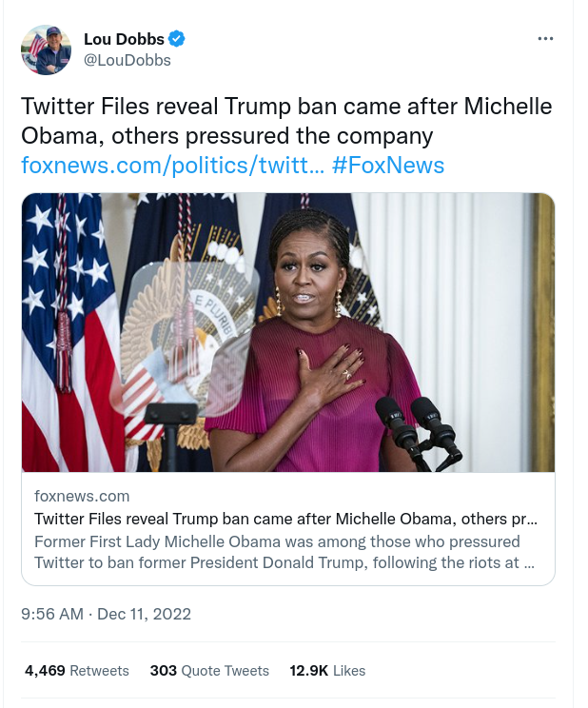View the 4,469 Retweets list
Viewport: 588px width, 708px height.
(x=77, y=671)
